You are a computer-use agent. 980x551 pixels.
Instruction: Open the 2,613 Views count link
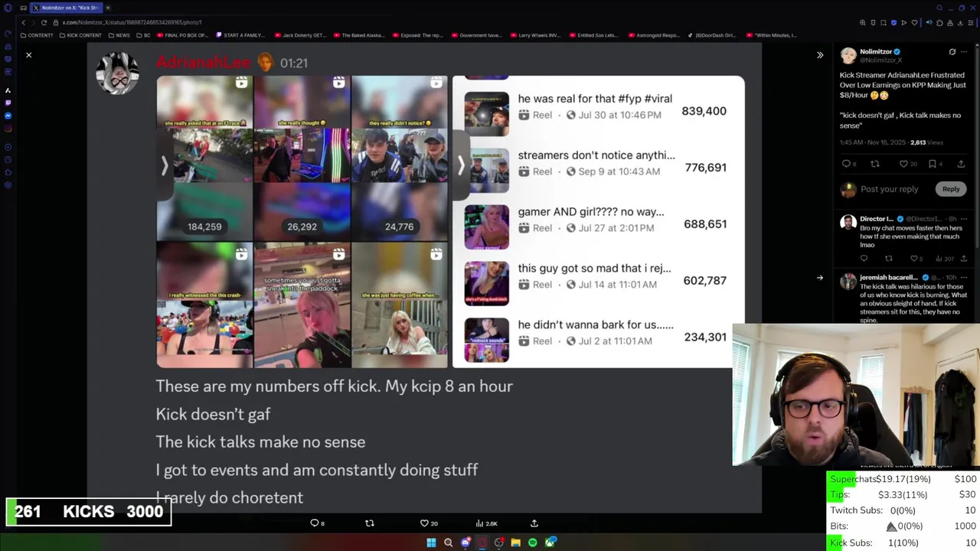click(x=926, y=142)
